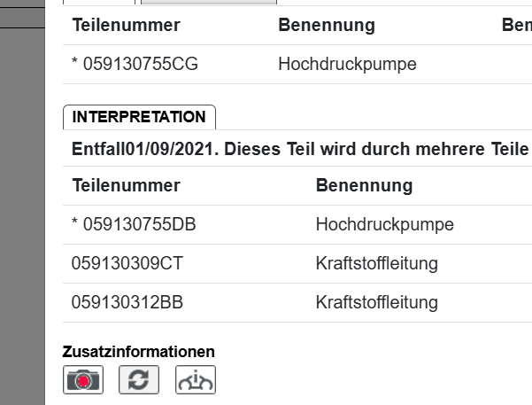Click part number 059130755CG
This screenshot has height=405, width=532.
(x=134, y=65)
